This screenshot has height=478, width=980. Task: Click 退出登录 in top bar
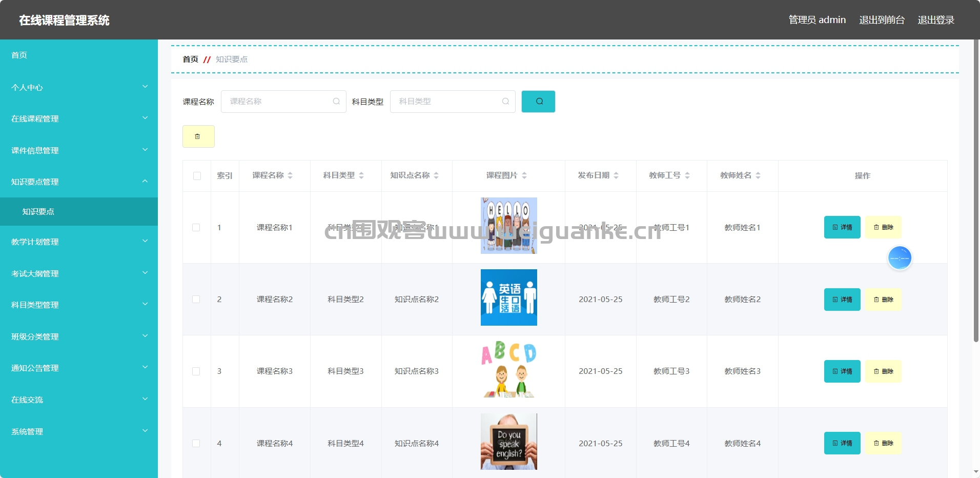tap(936, 20)
